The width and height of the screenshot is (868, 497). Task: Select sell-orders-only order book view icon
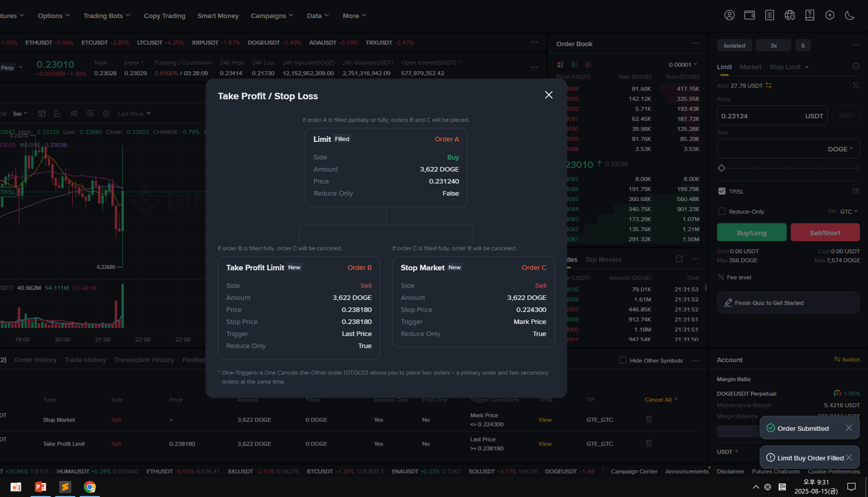[588, 65]
